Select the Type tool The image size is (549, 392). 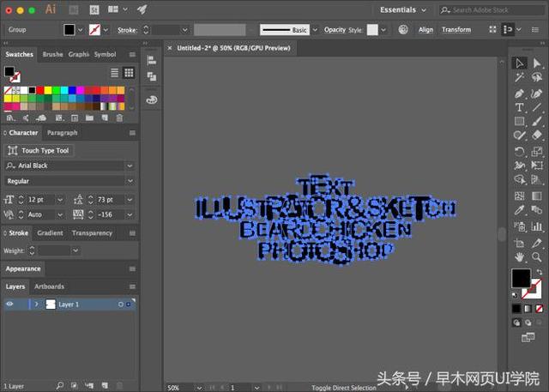520,107
